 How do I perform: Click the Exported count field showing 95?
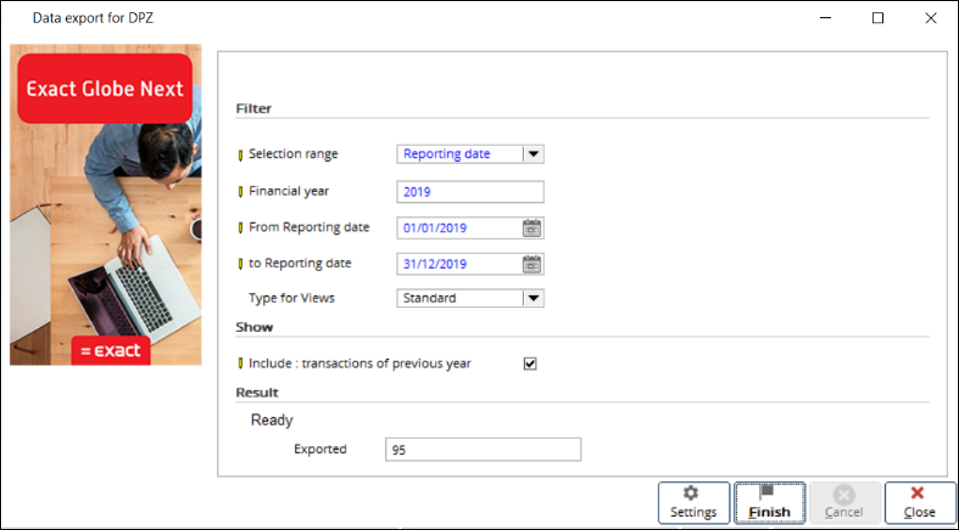[483, 450]
